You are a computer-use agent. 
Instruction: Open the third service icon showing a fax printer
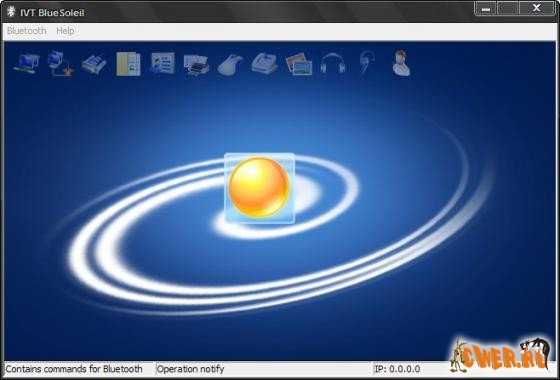click(94, 64)
